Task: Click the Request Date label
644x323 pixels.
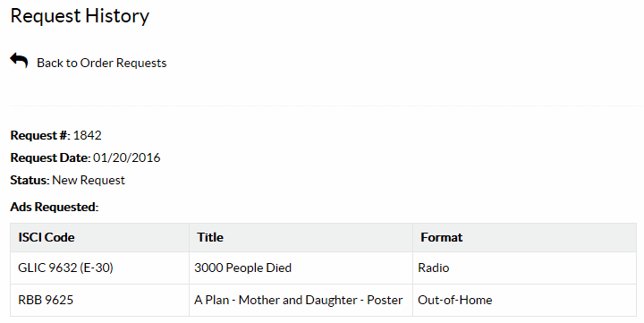Action: click(50, 157)
